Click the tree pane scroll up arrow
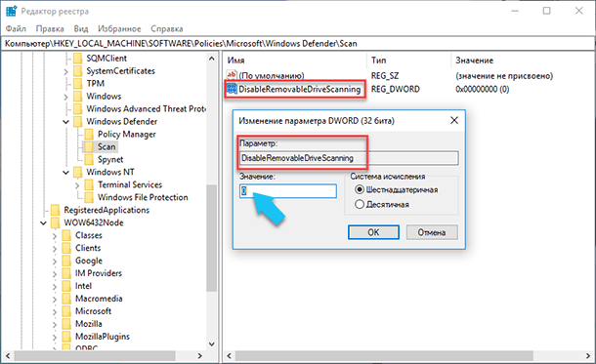Screen dimensions: 596x364 tap(212, 59)
